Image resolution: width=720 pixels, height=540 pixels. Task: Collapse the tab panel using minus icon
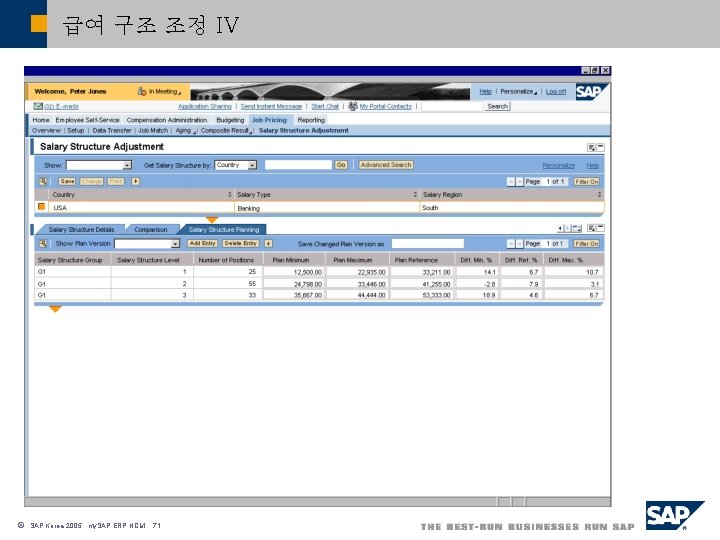(x=600, y=228)
